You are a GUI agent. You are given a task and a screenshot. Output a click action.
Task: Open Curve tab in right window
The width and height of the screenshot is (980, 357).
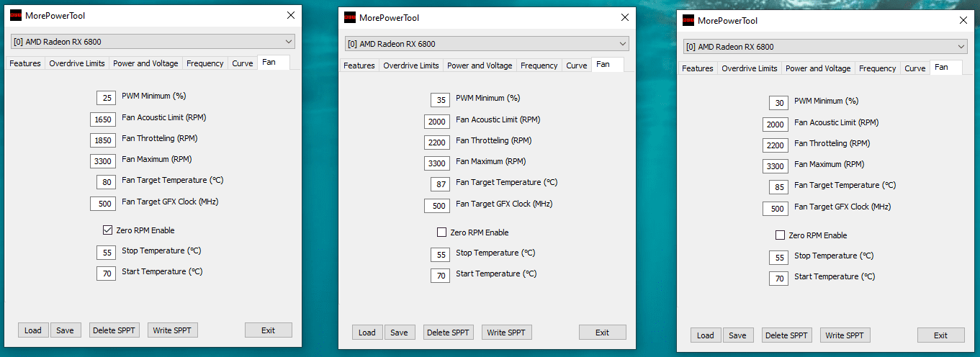[x=915, y=68]
